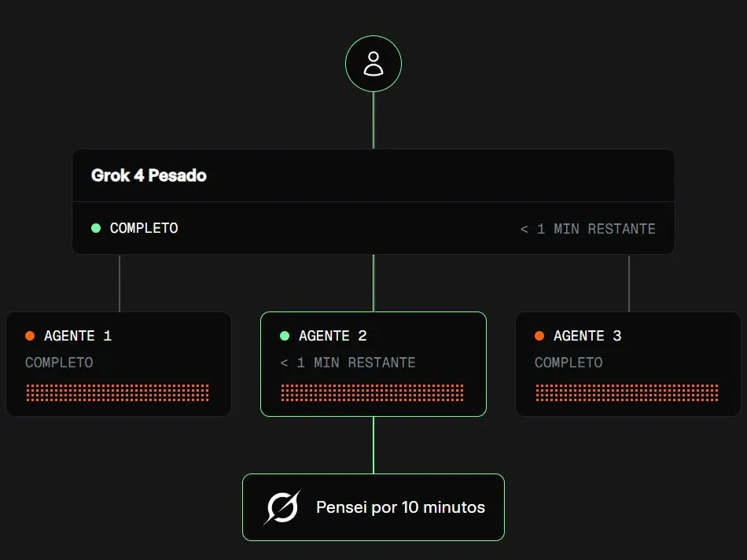Click the AGENTE 2 label text

333,336
